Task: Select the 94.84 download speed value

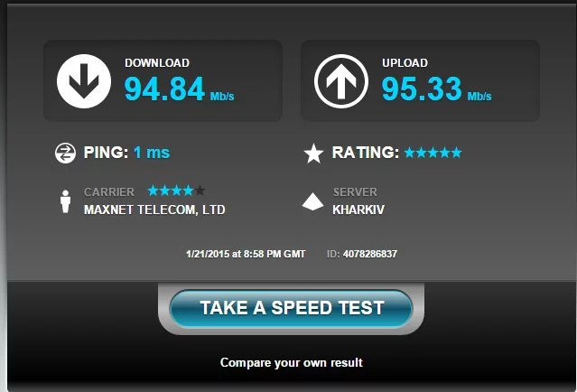Action: pyautogui.click(x=164, y=89)
